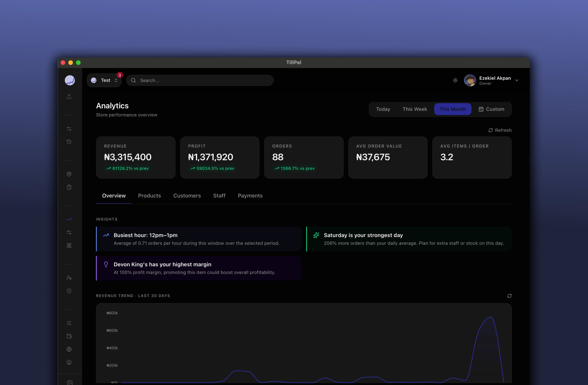Expand the sidebar with the panel arrow icon

(x=70, y=383)
